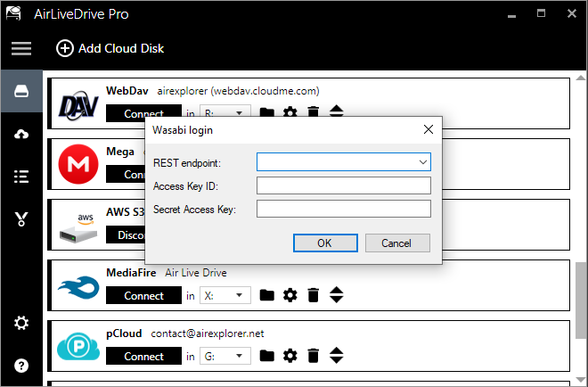Click the scrollbar up arrow

pos(581,78)
